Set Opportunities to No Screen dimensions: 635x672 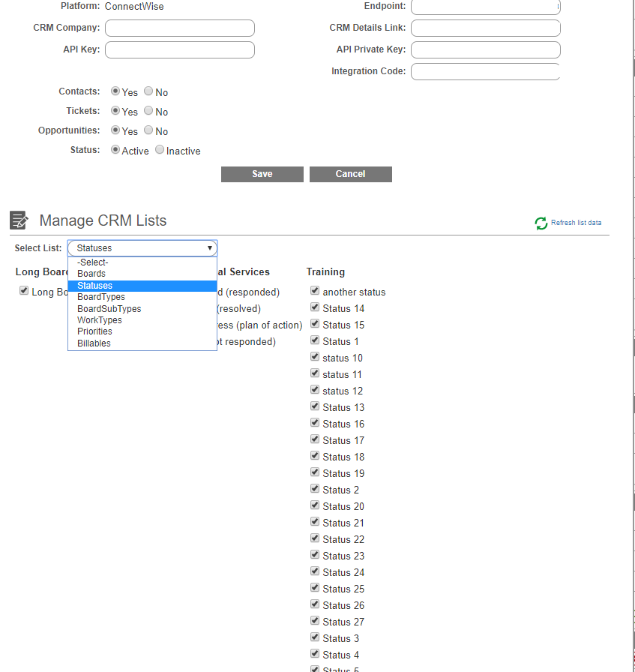point(148,130)
